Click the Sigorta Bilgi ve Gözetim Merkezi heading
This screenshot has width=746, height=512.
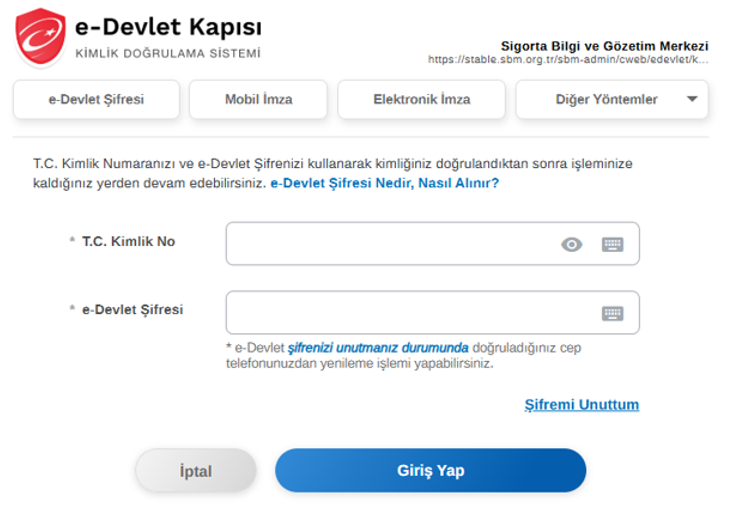coord(604,46)
